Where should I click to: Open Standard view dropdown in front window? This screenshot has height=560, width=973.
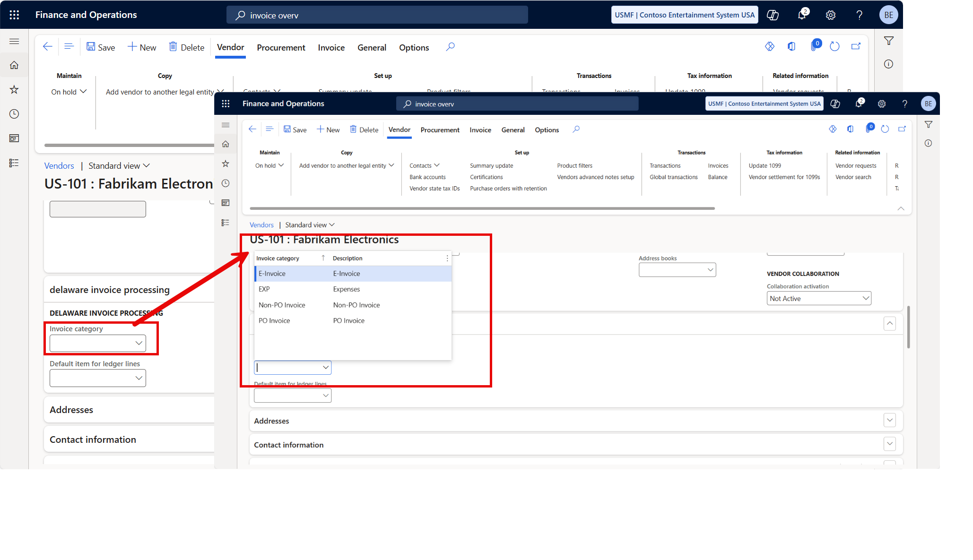(310, 225)
